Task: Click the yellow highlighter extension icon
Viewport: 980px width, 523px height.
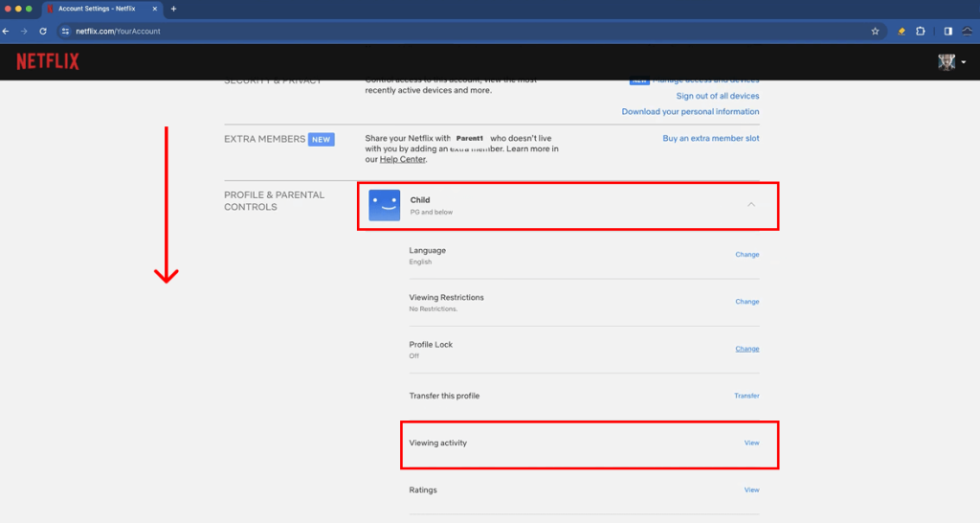Action: (x=902, y=32)
